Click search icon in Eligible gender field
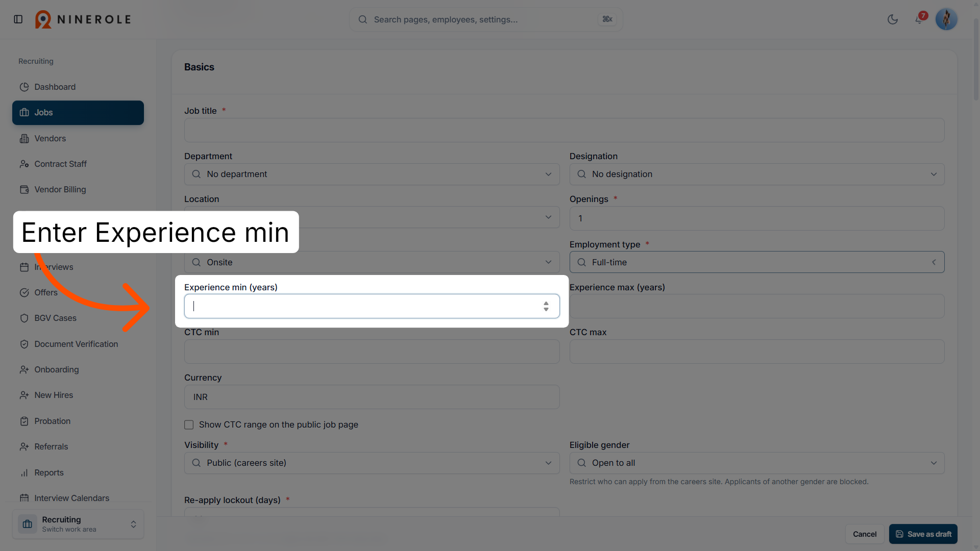The image size is (980, 551). 581,463
